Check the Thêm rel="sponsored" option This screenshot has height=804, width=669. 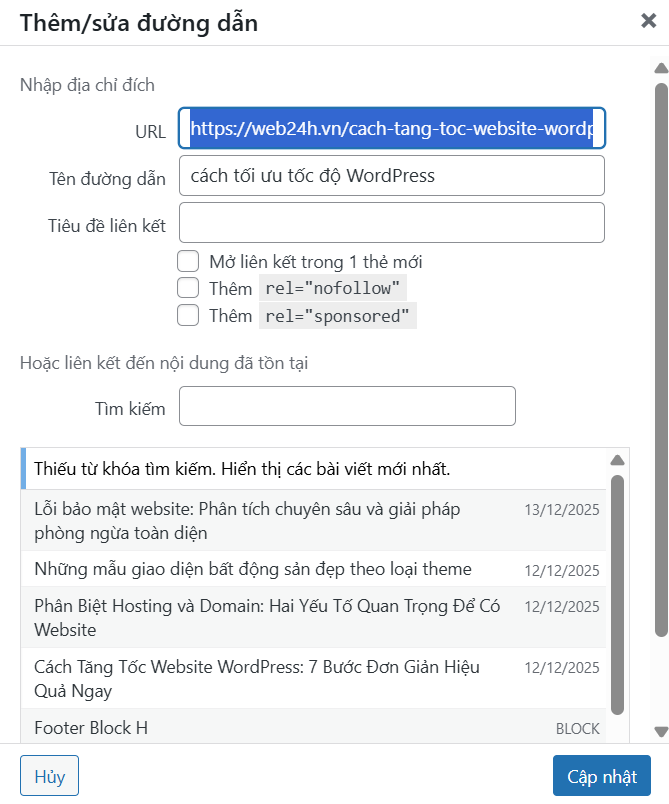(188, 315)
